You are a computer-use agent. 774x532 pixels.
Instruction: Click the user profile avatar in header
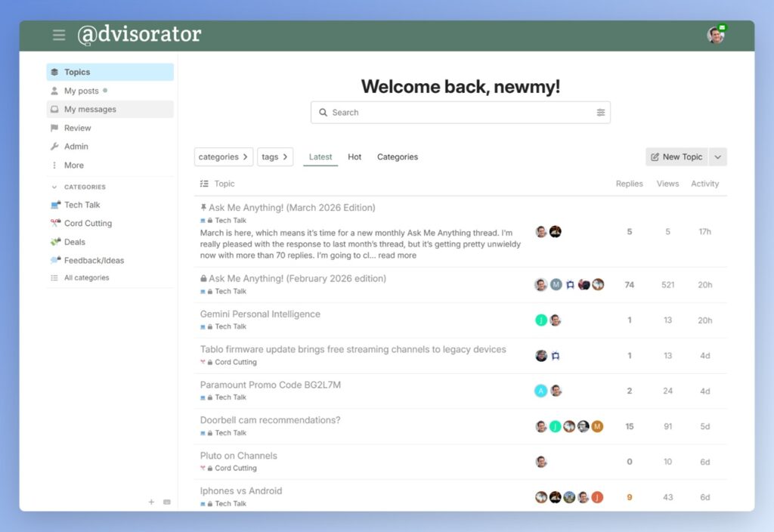(x=715, y=36)
